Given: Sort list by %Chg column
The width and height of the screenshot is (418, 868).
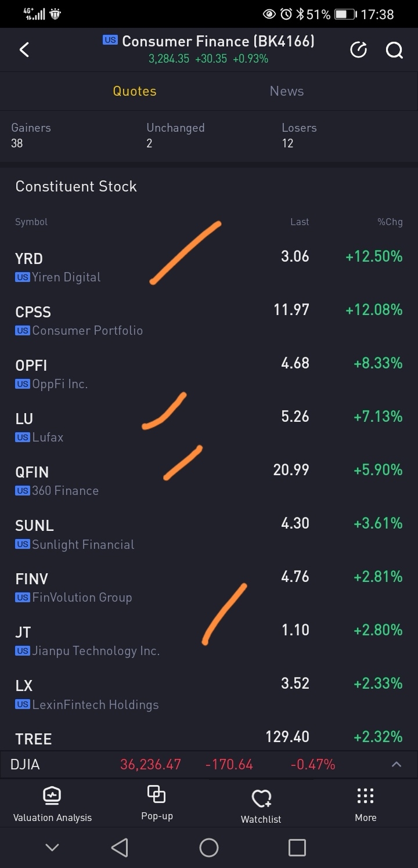Looking at the screenshot, I should (390, 222).
